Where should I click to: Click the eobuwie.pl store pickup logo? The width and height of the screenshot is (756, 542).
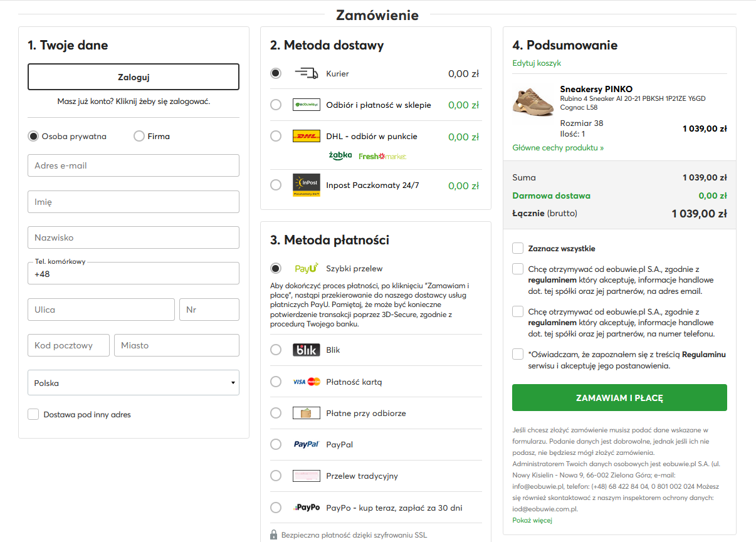(306, 105)
